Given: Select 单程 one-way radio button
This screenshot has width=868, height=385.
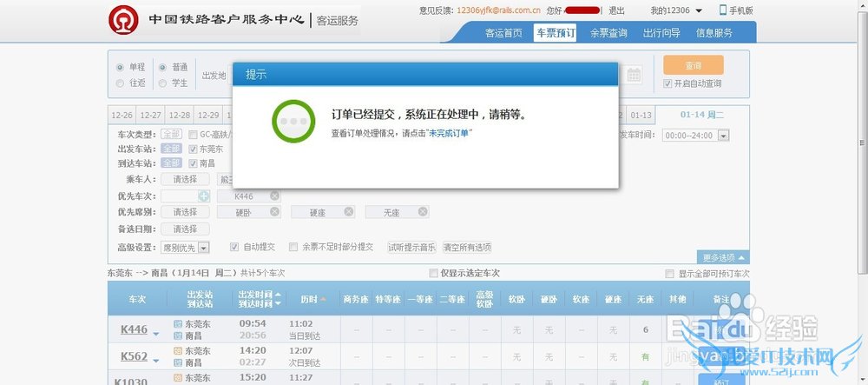Looking at the screenshot, I should coord(120,67).
